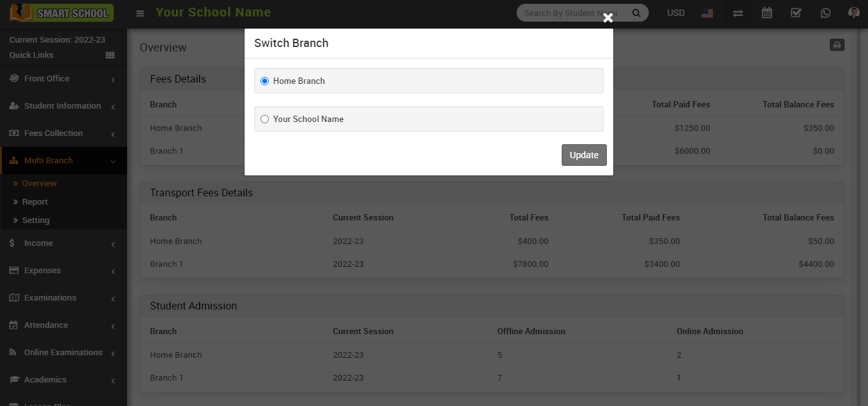Click the US flag language icon
The width and height of the screenshot is (868, 406).
(707, 13)
